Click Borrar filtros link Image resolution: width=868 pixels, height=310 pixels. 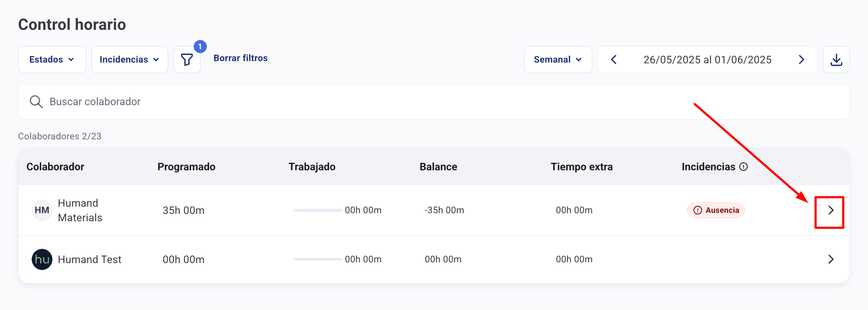coord(240,58)
